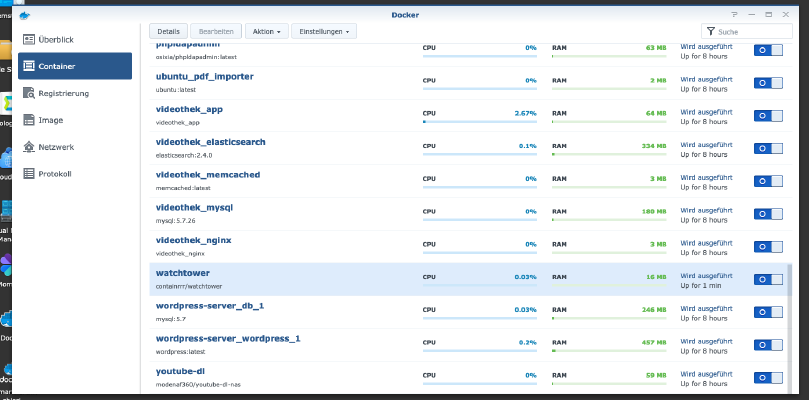The height and width of the screenshot is (400, 809).
Task: Click the Details button
Action: (x=169, y=31)
